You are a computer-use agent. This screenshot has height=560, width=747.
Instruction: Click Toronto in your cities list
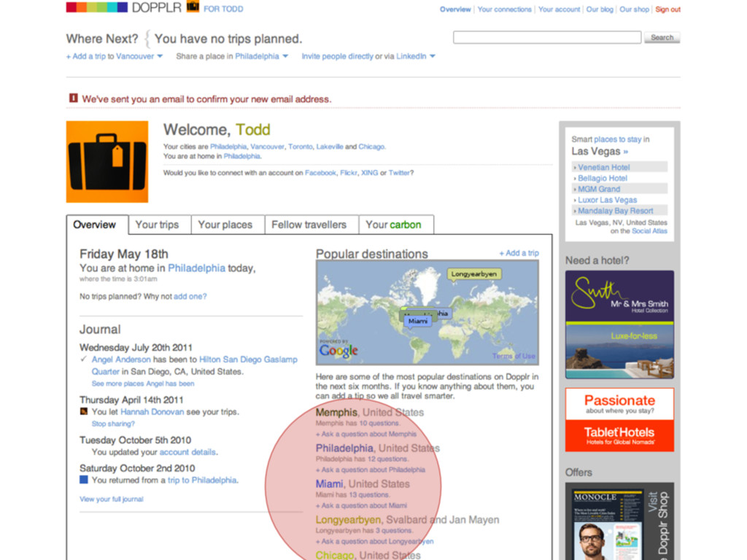(x=300, y=147)
